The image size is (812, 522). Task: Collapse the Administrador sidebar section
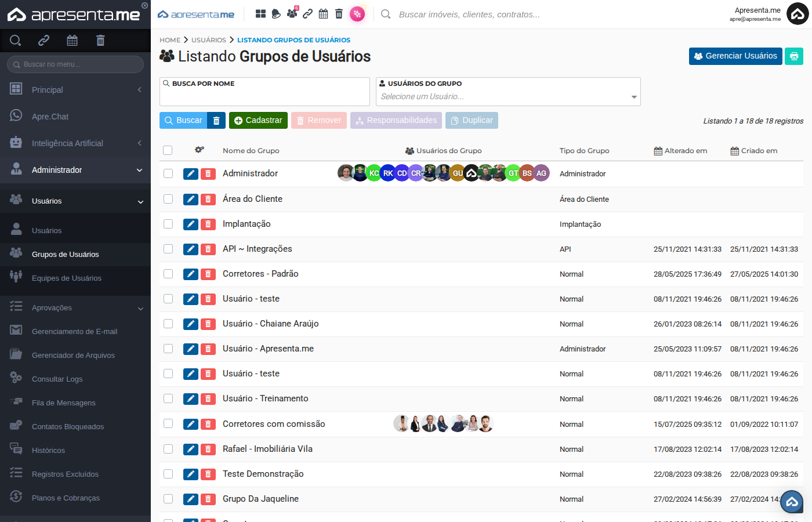75,170
